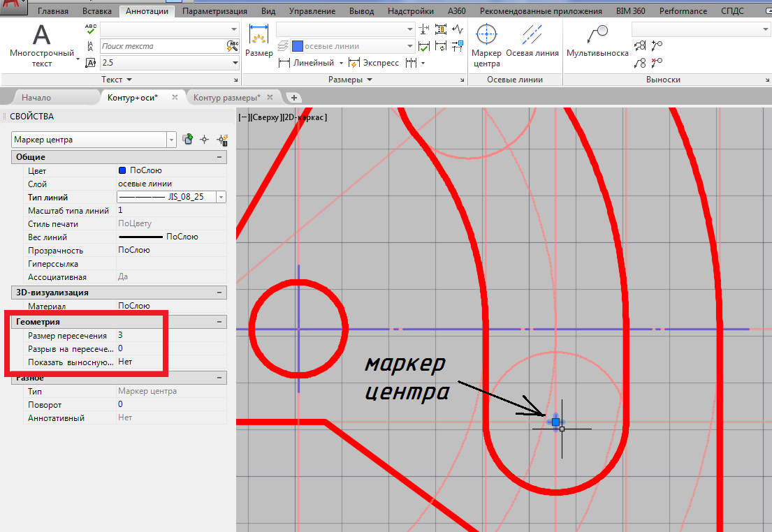Run the spell check ABC icon
Screen dimensions: 772x532
pos(91,29)
